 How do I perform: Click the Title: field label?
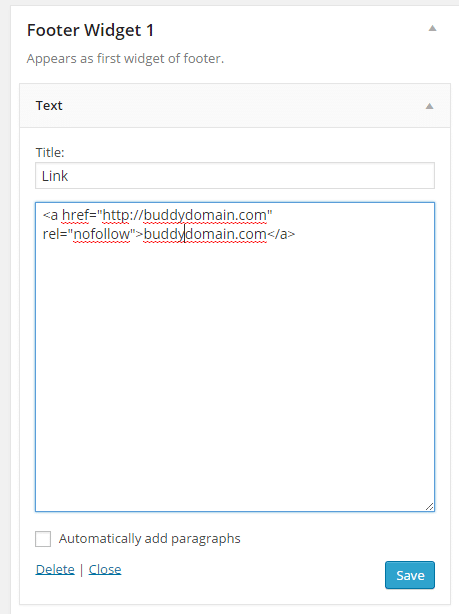tap(50, 152)
